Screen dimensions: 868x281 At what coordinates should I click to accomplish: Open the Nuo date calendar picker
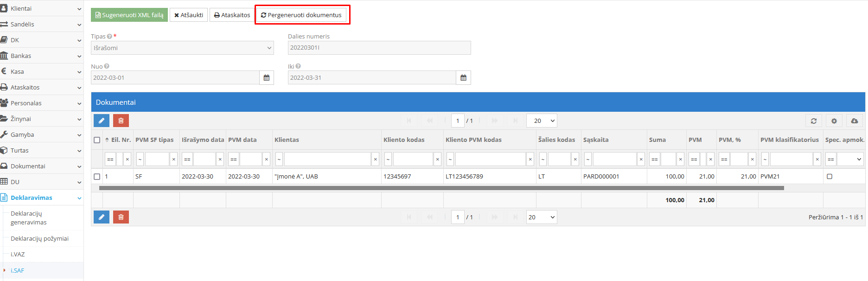[267, 78]
